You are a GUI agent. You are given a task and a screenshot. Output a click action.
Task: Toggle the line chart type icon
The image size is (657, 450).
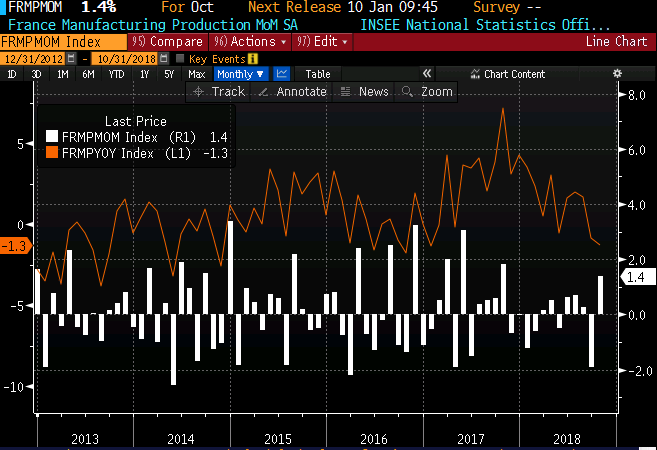coord(282,74)
